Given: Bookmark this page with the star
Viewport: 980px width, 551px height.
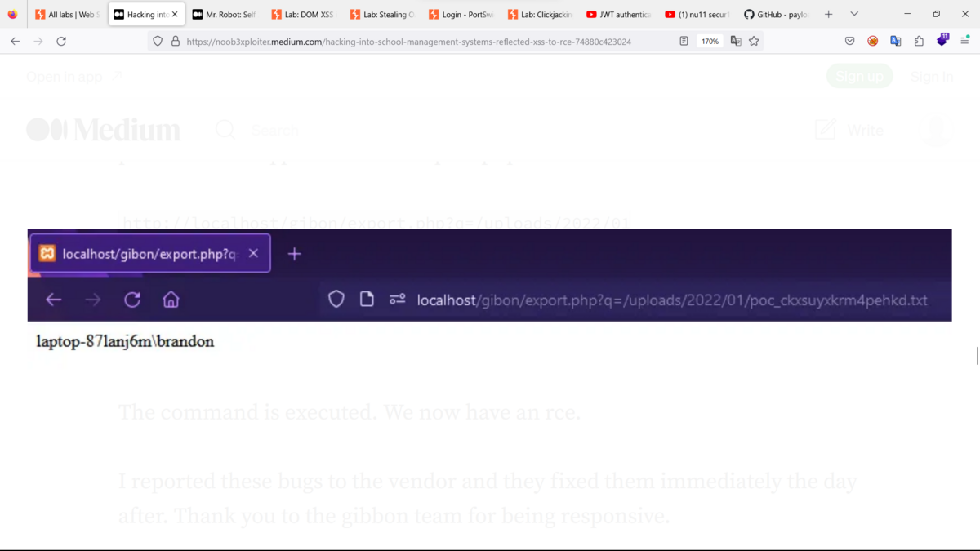Looking at the screenshot, I should [x=754, y=41].
